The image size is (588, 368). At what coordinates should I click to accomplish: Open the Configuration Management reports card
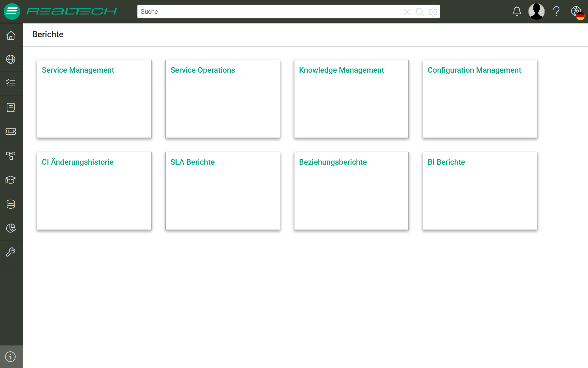pyautogui.click(x=480, y=99)
